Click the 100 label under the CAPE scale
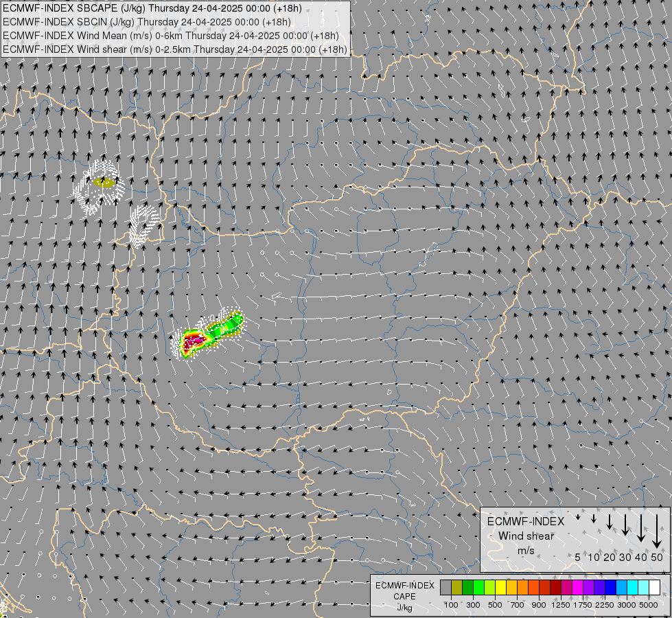 (451, 605)
